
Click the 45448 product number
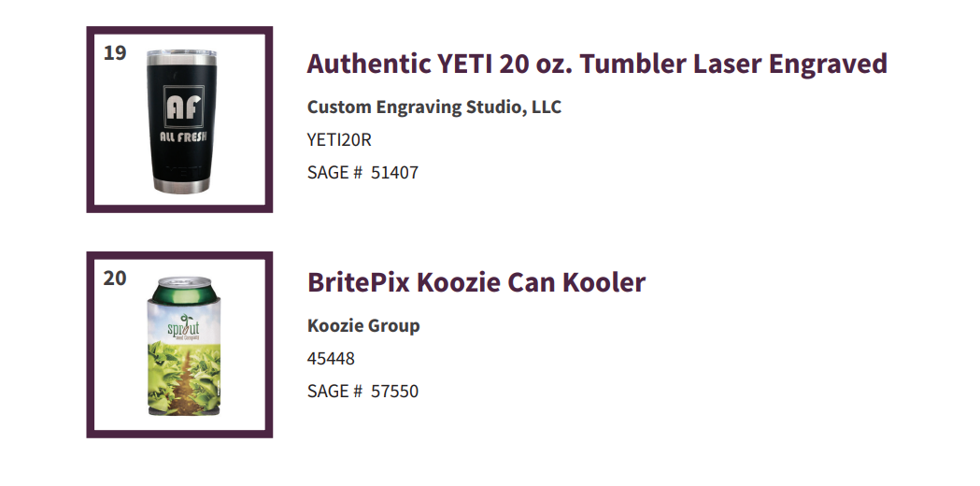[x=331, y=358]
